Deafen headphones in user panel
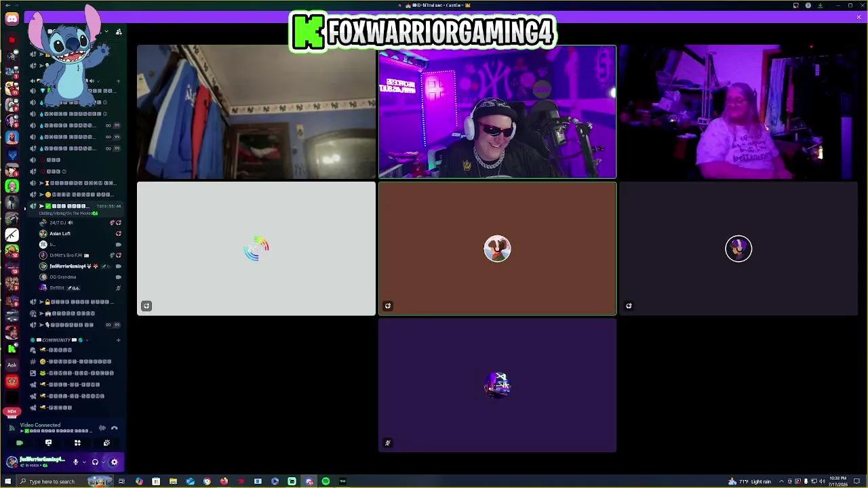868x488 pixels. 95,462
